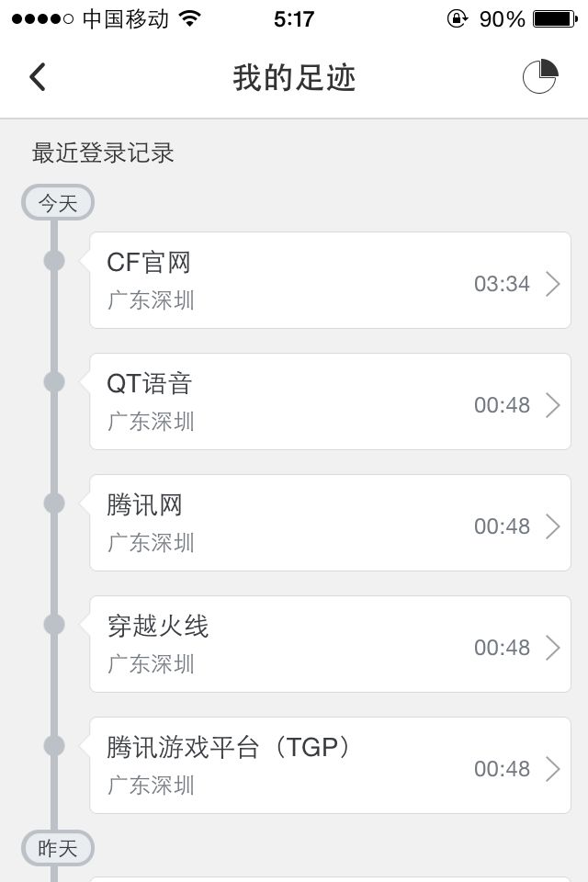Tap the 我的足迹 page title
This screenshot has height=882, width=588.
(x=294, y=77)
